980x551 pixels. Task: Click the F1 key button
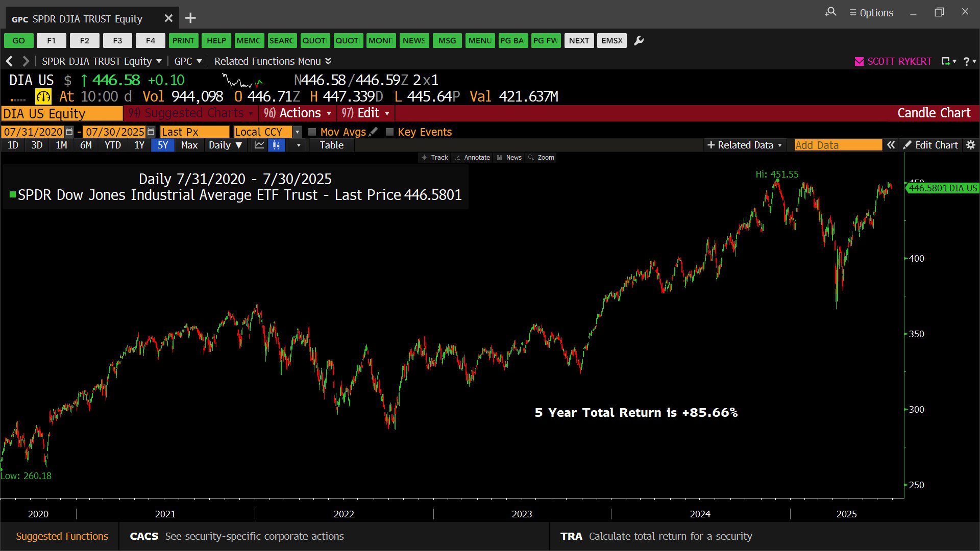click(x=52, y=40)
